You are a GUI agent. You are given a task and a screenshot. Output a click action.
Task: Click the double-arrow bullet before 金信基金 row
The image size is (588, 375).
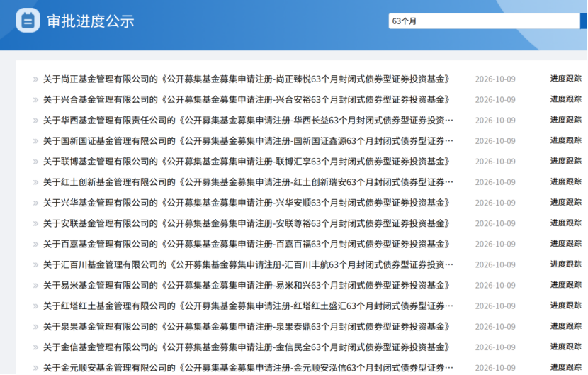click(x=35, y=347)
